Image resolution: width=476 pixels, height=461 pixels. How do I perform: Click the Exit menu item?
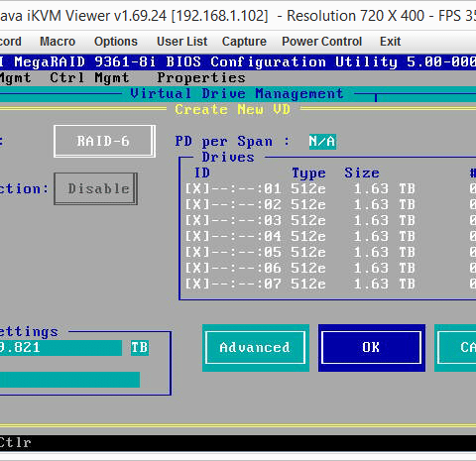pos(391,42)
